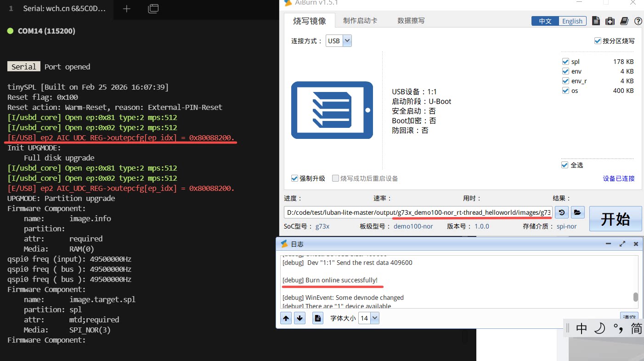Minimize the 日志 log window
Viewport: 644px width, 361px height.
609,244
